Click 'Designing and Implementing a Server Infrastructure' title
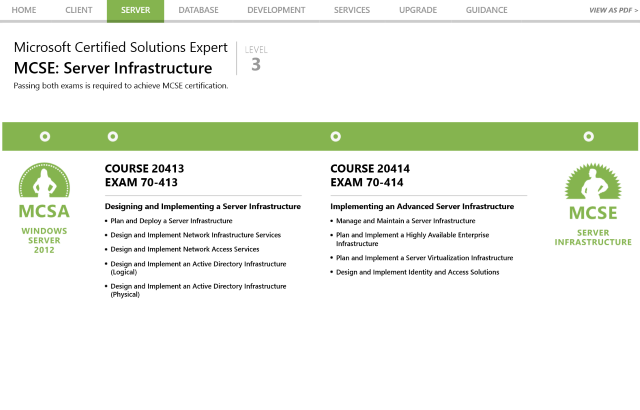 tap(203, 206)
